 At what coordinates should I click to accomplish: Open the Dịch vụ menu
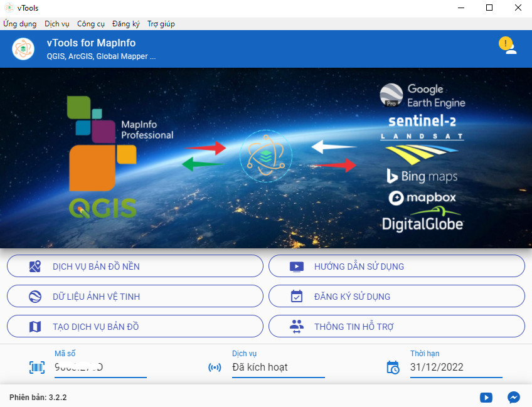point(56,24)
